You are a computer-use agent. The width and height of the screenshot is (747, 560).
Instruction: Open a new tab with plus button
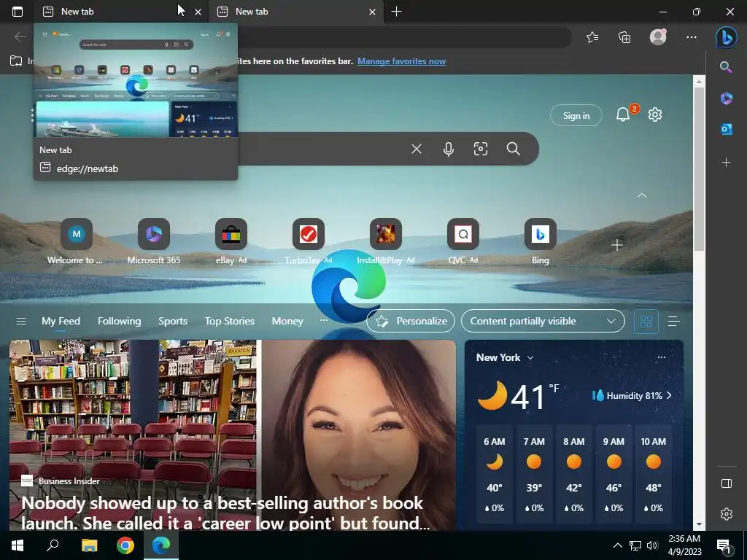[396, 12]
